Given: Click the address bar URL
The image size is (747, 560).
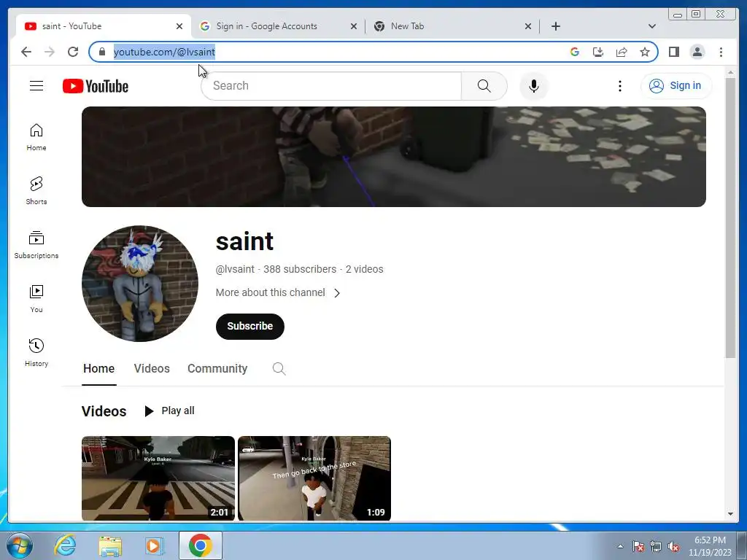Looking at the screenshot, I should coord(164,52).
